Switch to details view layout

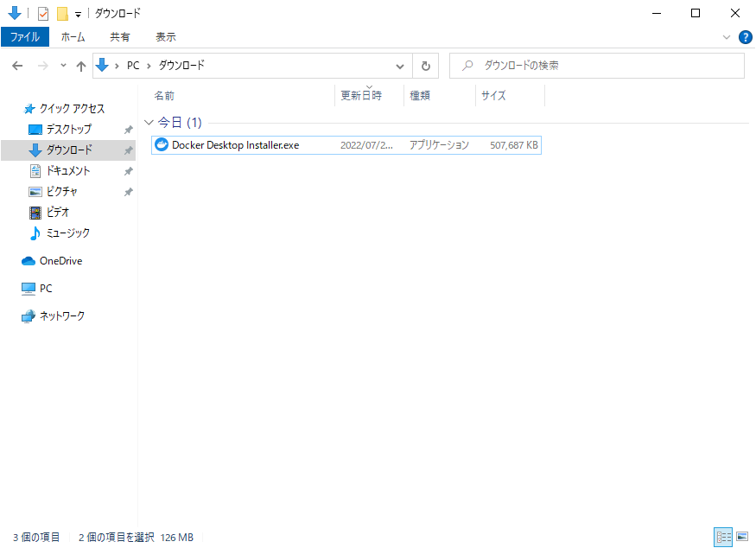(723, 537)
